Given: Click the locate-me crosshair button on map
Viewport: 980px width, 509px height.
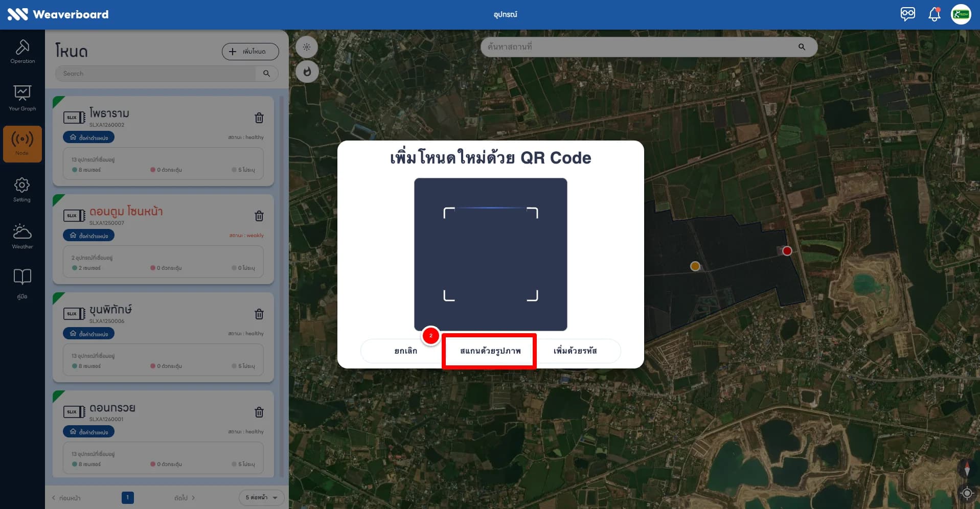Looking at the screenshot, I should click(x=967, y=493).
